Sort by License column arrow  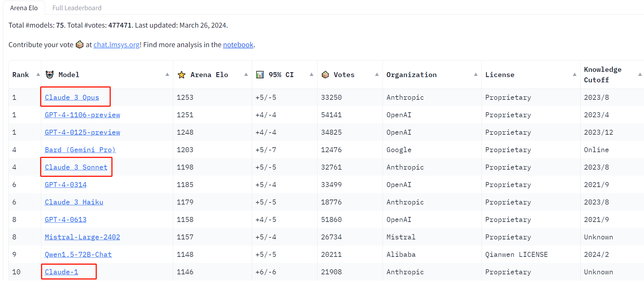(575, 74)
